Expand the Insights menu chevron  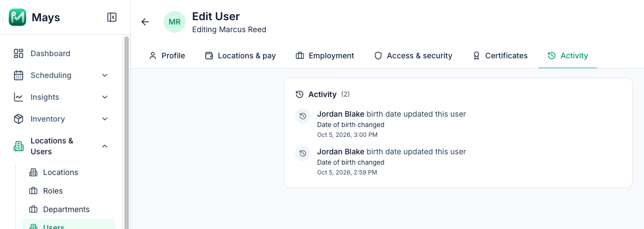click(105, 97)
